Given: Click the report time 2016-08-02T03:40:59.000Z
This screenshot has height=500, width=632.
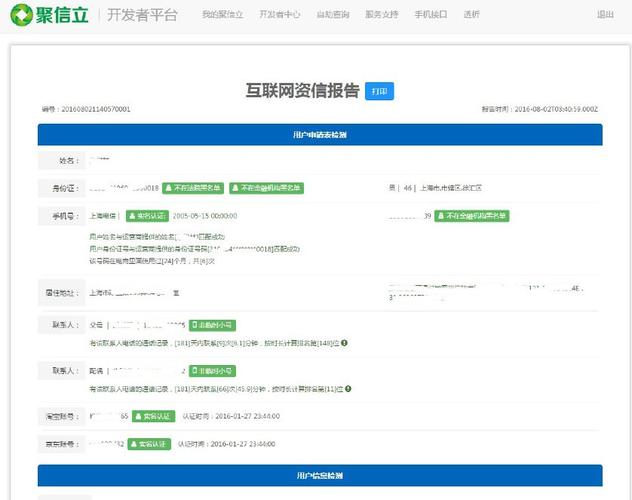Looking at the screenshot, I should click(556, 109).
